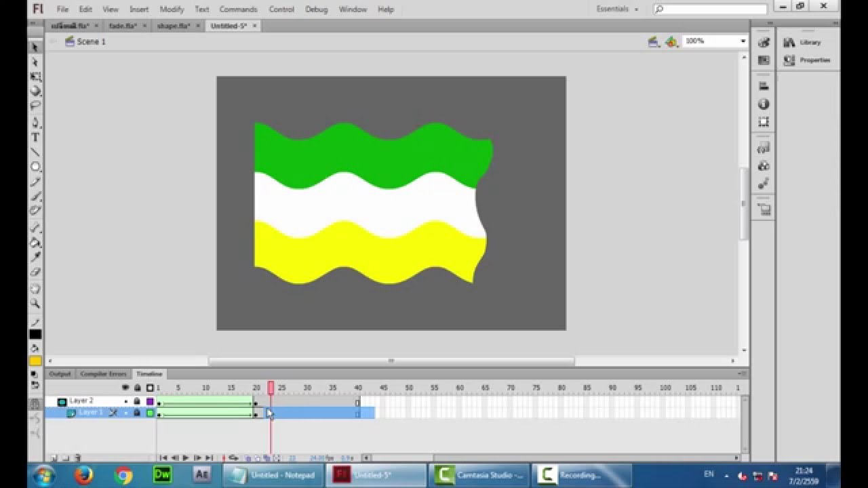The width and height of the screenshot is (868, 488).
Task: Select the Zoom magnifier tool
Action: [35, 304]
